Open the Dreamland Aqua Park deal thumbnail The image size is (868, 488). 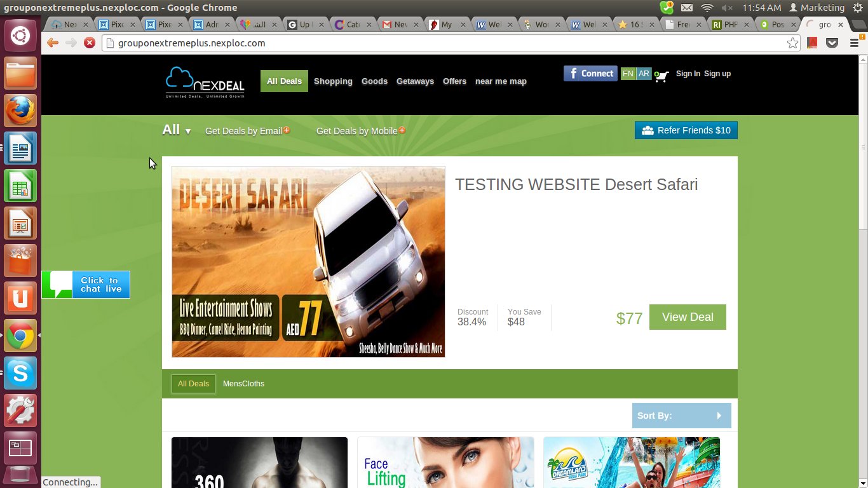pos(632,463)
